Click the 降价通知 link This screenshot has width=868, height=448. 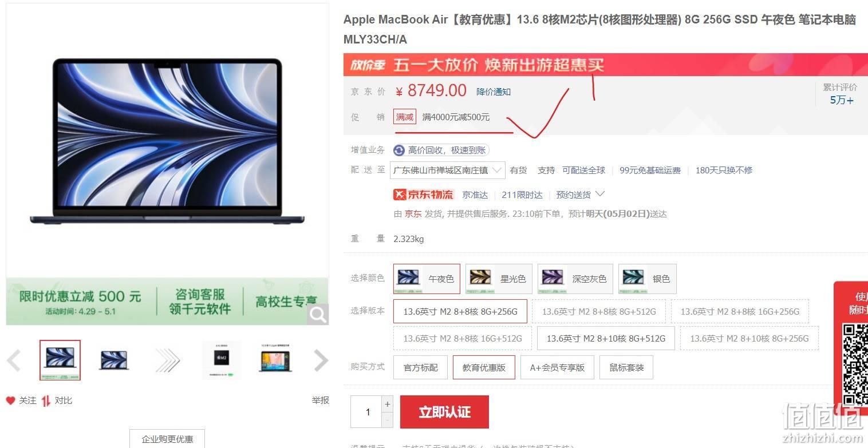[494, 92]
